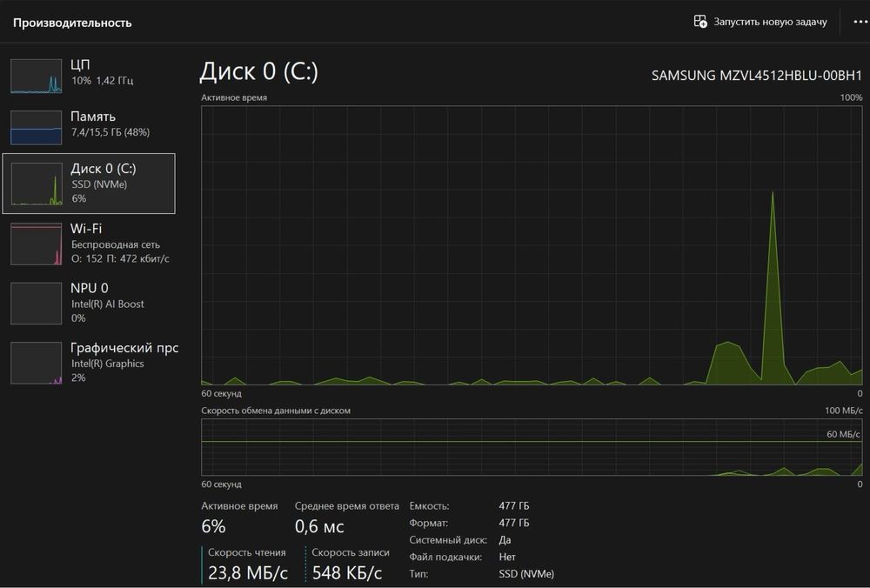
Task: Click the disk mini graph thumbnail
Action: [x=37, y=184]
